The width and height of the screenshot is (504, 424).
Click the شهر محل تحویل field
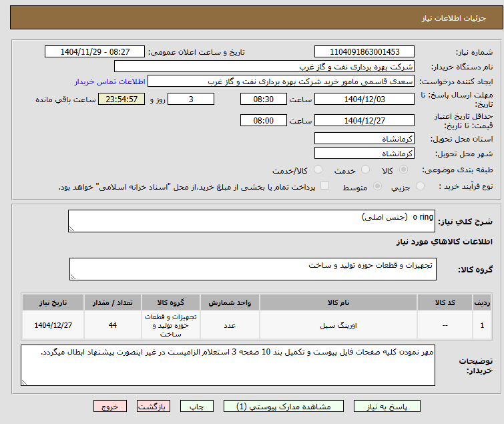click(364, 154)
